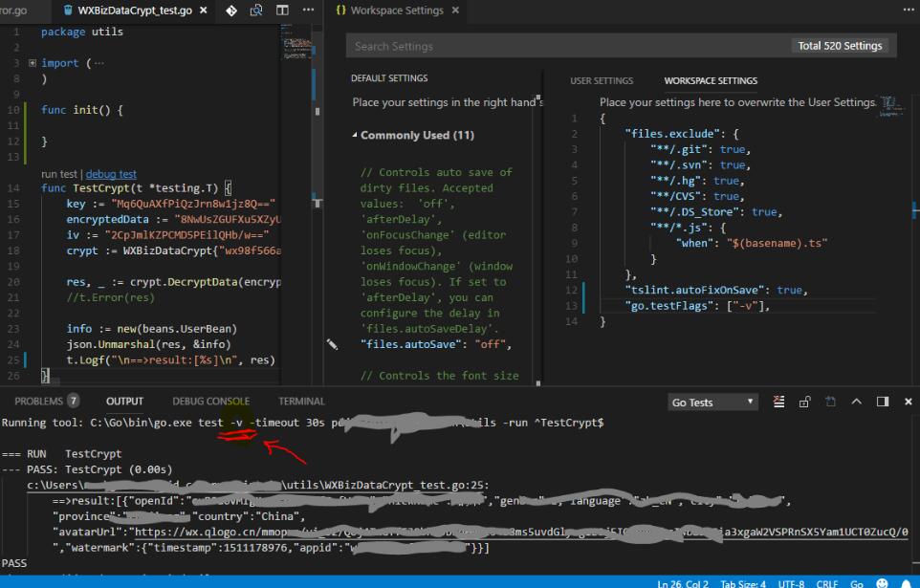Click the pencil edit icon beside files.autoSave
This screenshot has width=920, height=588.
point(332,343)
